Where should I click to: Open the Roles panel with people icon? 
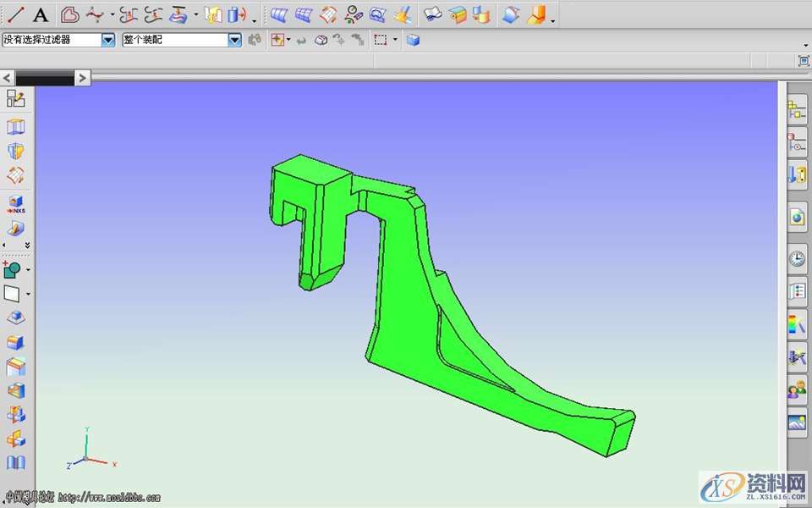click(x=797, y=389)
